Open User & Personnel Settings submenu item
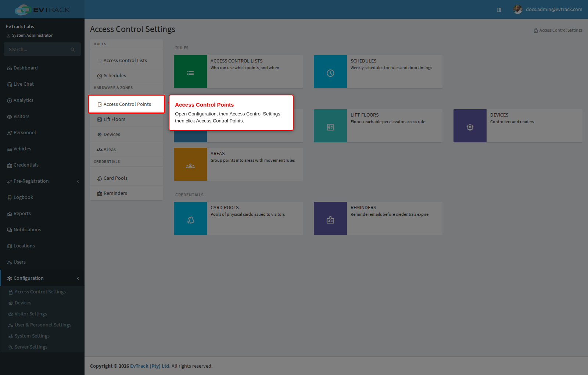This screenshot has height=375, width=588. click(42, 325)
